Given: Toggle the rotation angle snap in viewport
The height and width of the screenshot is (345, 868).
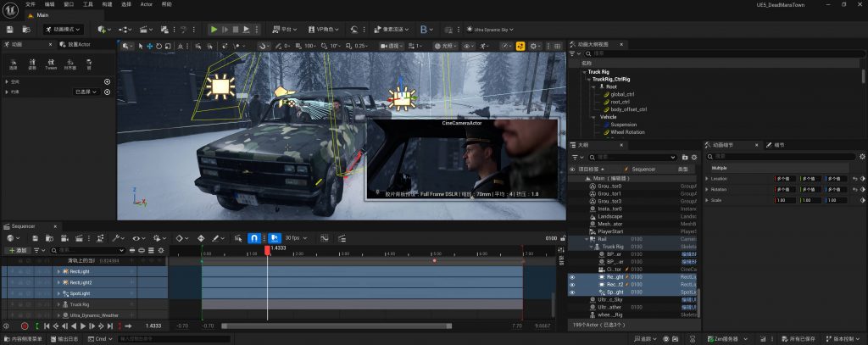Looking at the screenshot, I should pyautogui.click(x=322, y=46).
